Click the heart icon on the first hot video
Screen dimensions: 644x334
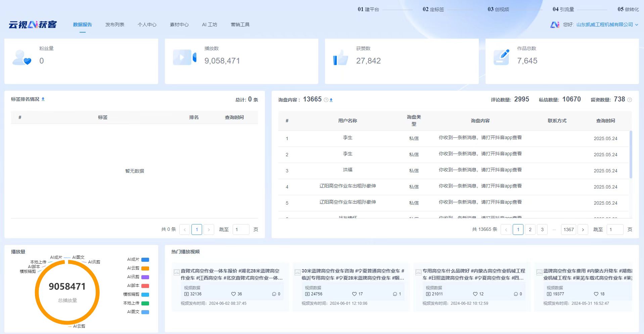click(233, 294)
